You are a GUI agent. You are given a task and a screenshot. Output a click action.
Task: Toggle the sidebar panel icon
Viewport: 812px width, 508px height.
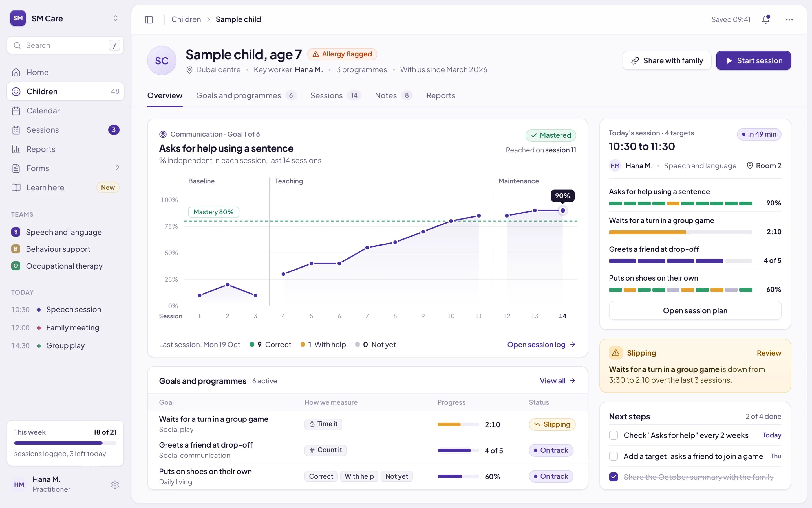point(149,19)
